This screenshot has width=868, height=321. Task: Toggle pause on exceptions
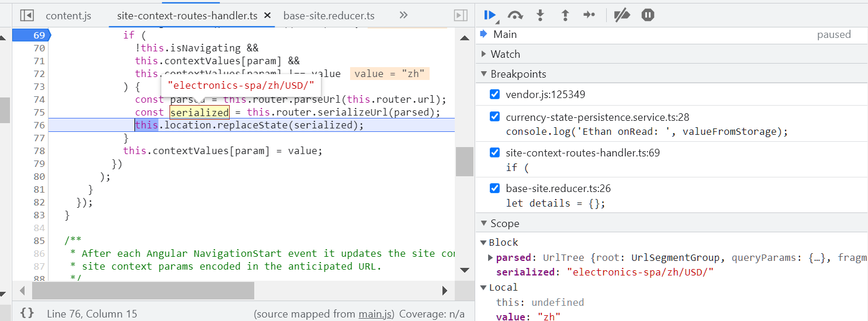coord(648,16)
